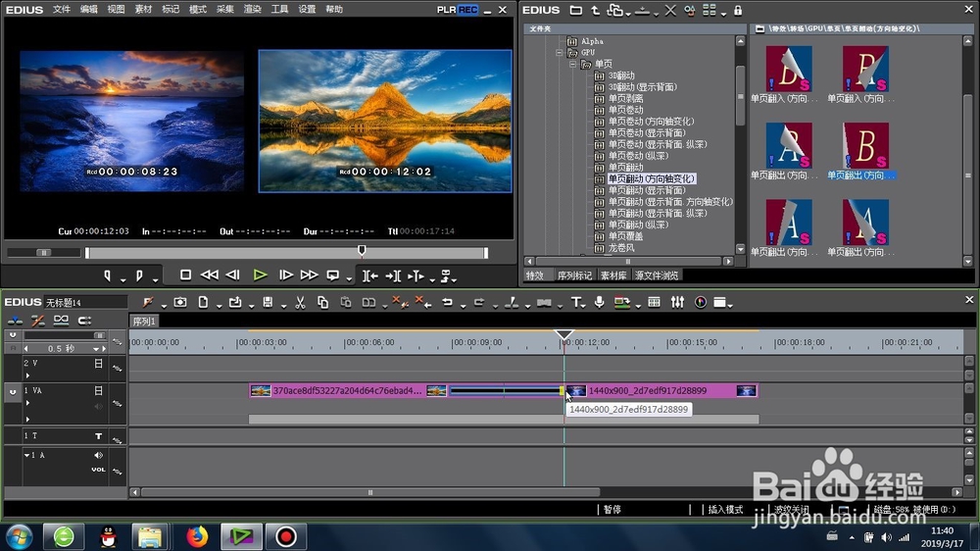Click the Open project icon
This screenshot has height=551, width=980.
tap(235, 303)
